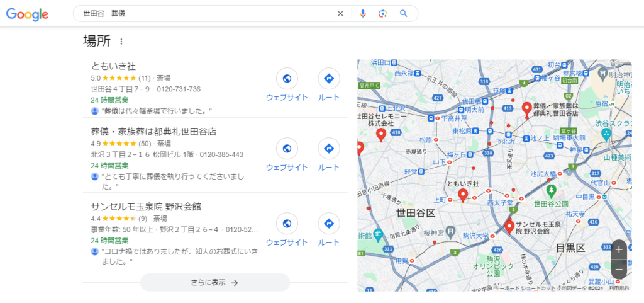Click the 場所 section heading
Image resolution: width=644 pixels, height=303 pixels.
[x=96, y=41]
